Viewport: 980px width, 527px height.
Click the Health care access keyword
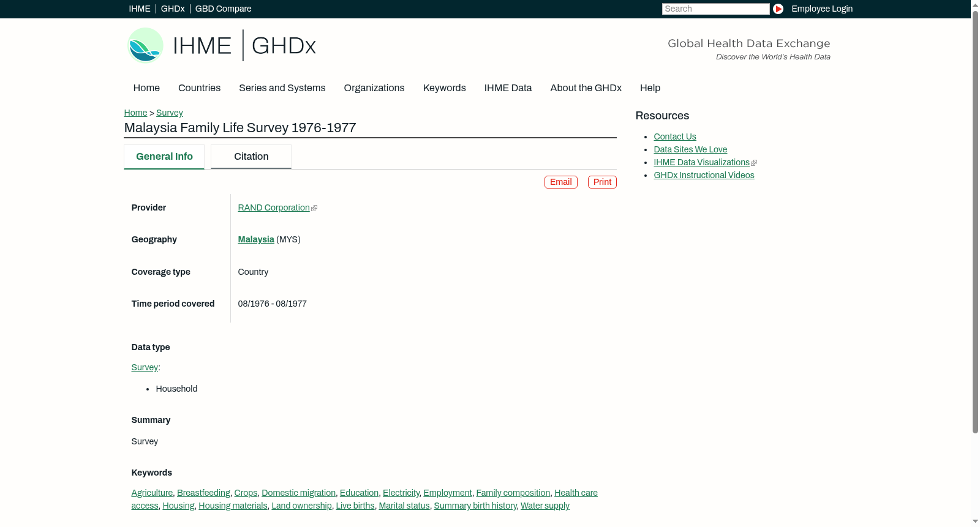576,493
